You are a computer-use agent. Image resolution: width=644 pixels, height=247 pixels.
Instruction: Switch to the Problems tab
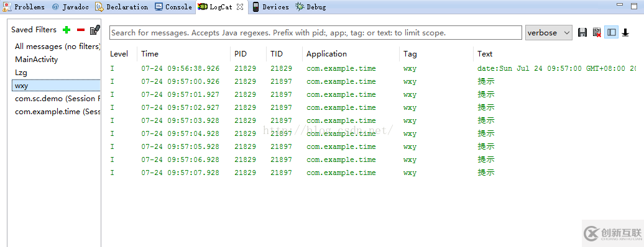24,7
